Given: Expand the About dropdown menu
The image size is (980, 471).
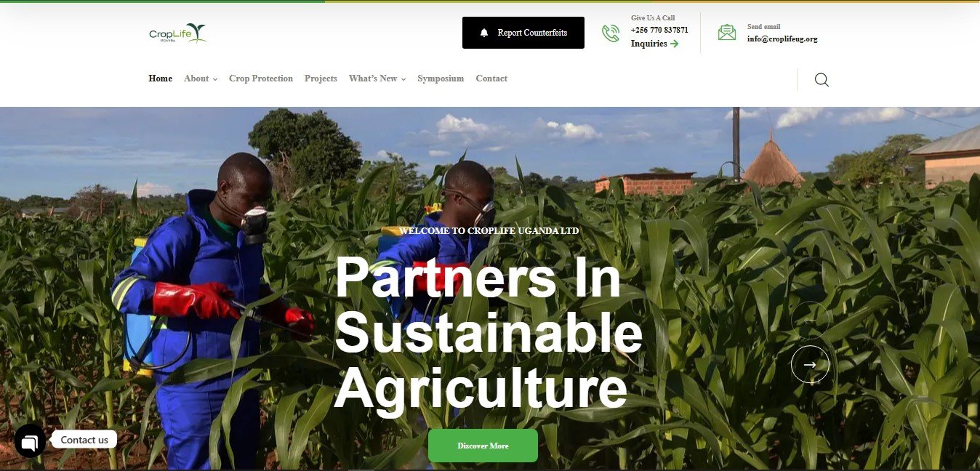Looking at the screenshot, I should (x=201, y=78).
